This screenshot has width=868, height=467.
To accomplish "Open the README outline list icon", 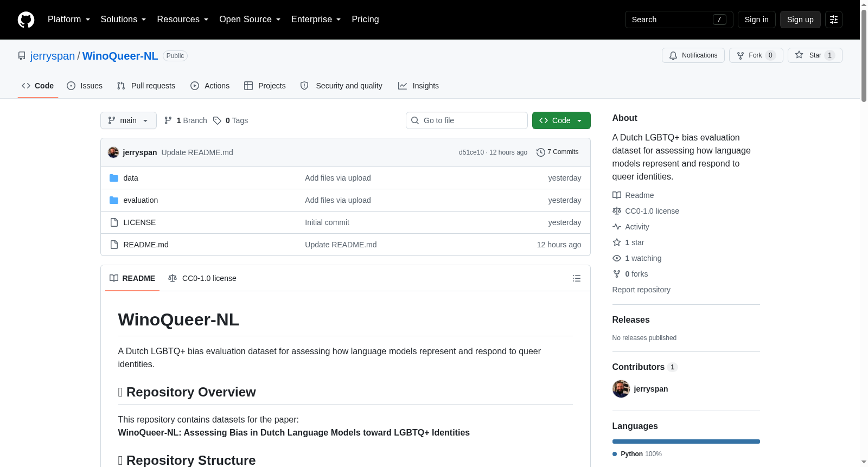I will (x=577, y=278).
